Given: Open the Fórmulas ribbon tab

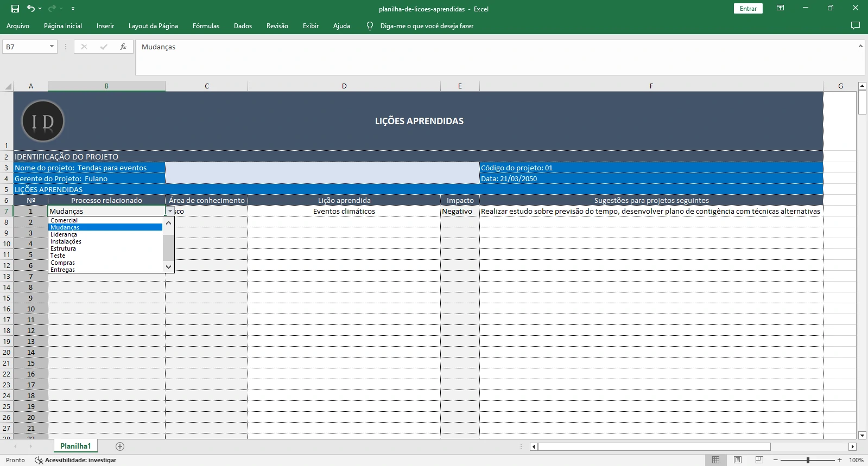Looking at the screenshot, I should tap(206, 26).
